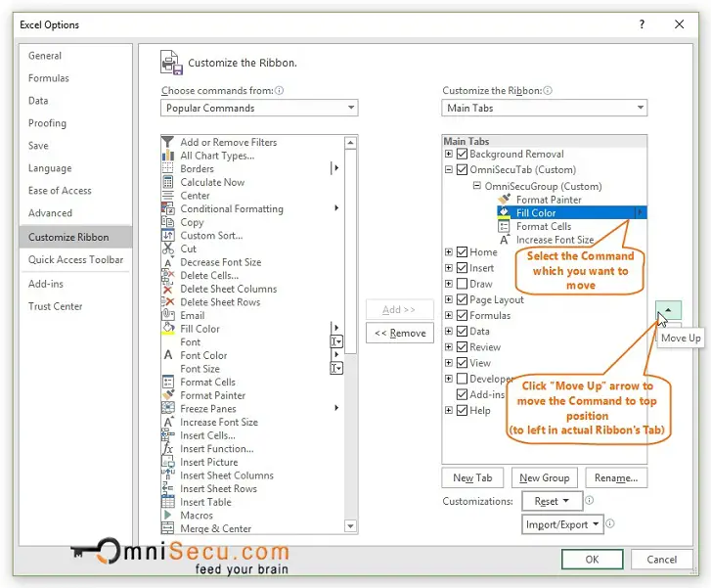Expand the Background Removal tree node
This screenshot has width=711, height=588.
tap(449, 154)
